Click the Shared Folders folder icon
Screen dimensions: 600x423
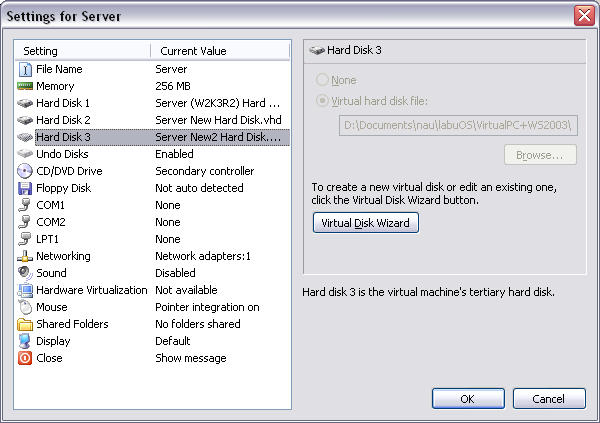point(25,324)
